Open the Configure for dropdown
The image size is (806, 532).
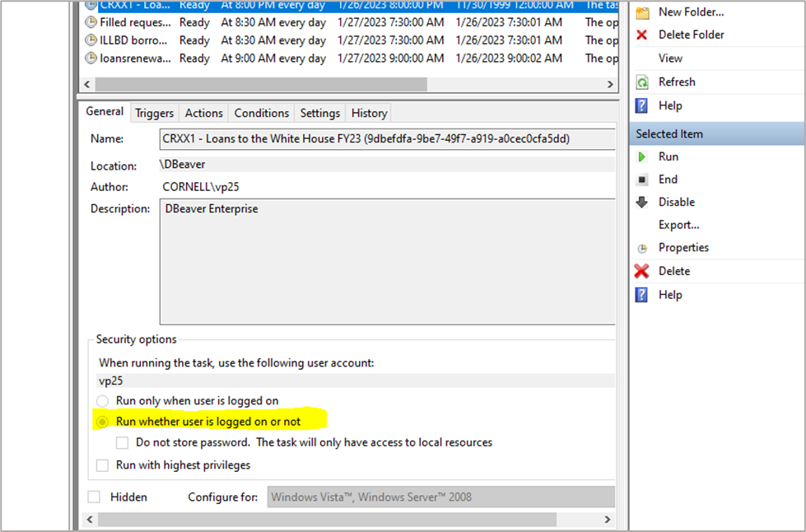(440, 497)
